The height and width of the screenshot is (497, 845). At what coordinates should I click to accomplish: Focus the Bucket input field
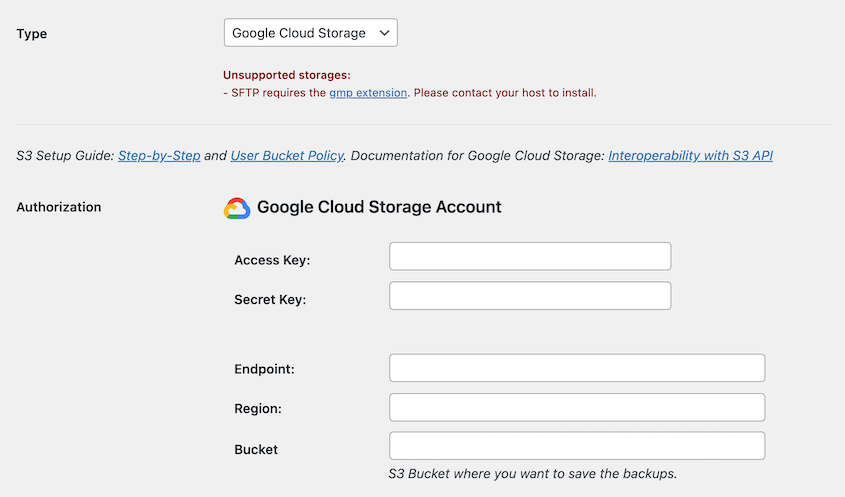point(577,446)
